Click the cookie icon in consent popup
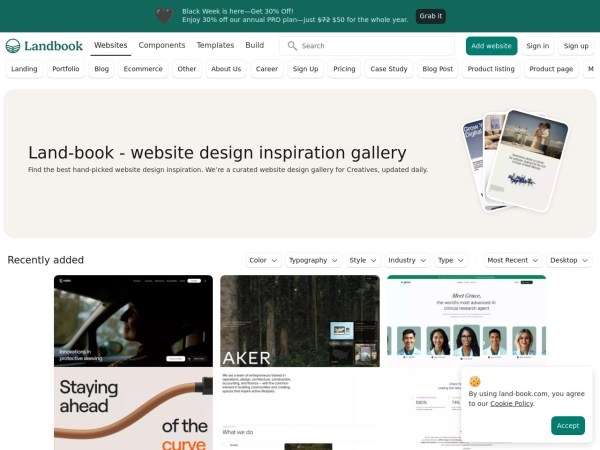The width and height of the screenshot is (600, 450). click(475, 381)
